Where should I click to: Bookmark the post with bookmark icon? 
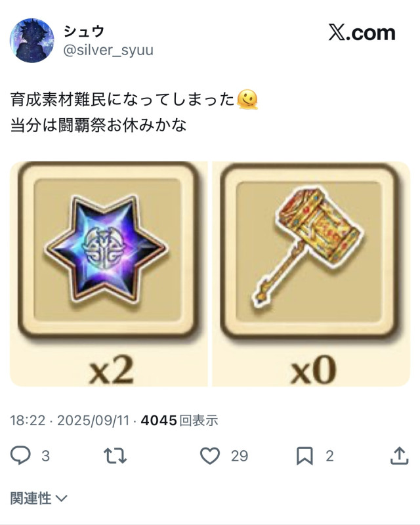coord(304,456)
